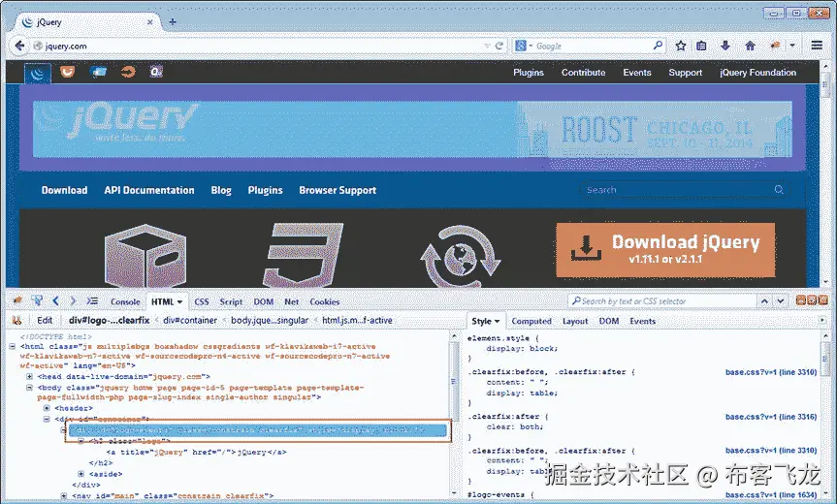The width and height of the screenshot is (837, 504).
Task: Open the Style tab options dropdown
Action: click(x=497, y=321)
